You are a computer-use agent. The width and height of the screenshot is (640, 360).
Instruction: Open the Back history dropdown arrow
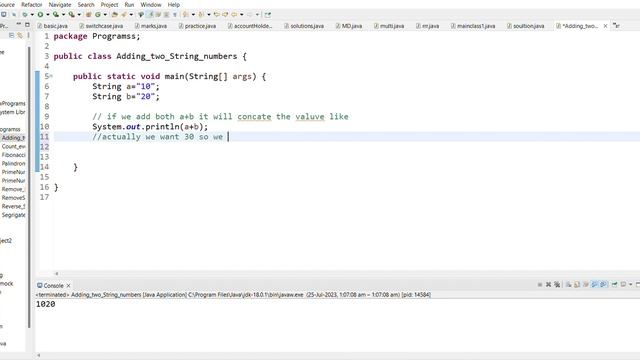242,15
